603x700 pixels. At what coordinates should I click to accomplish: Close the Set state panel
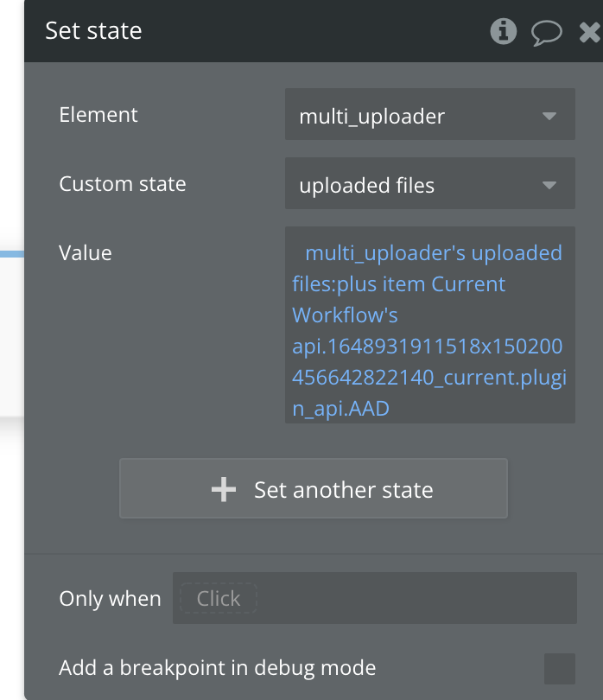coord(590,33)
